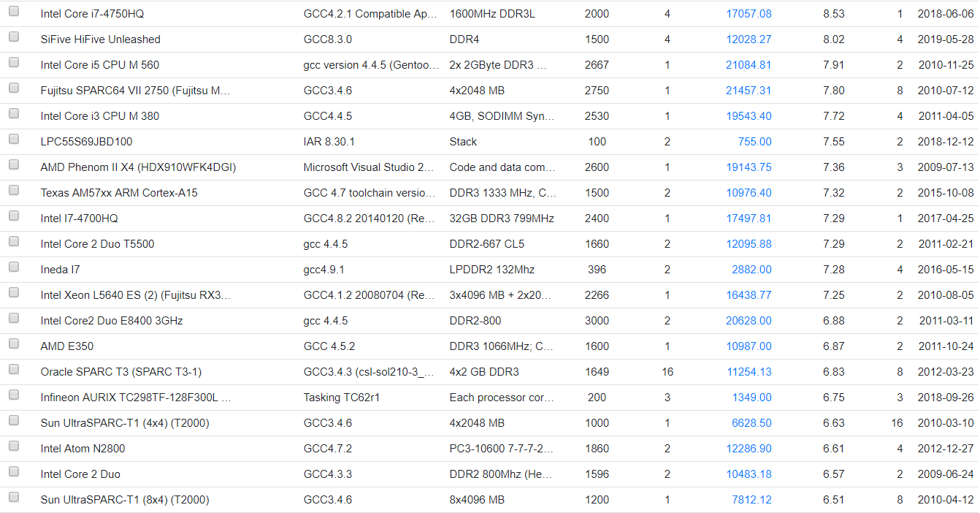Follow the 17497.81 score link

point(749,218)
